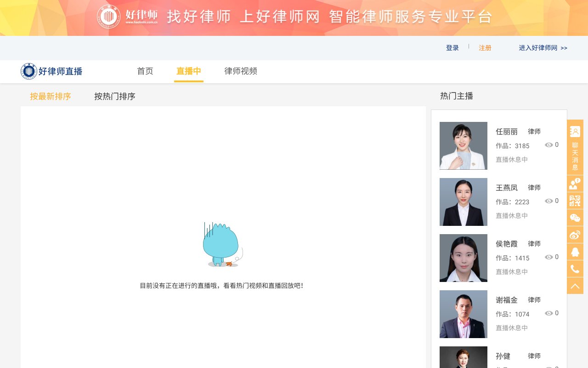This screenshot has height=368, width=588.
Task: Open the 律师视频 tab
Action: [240, 71]
